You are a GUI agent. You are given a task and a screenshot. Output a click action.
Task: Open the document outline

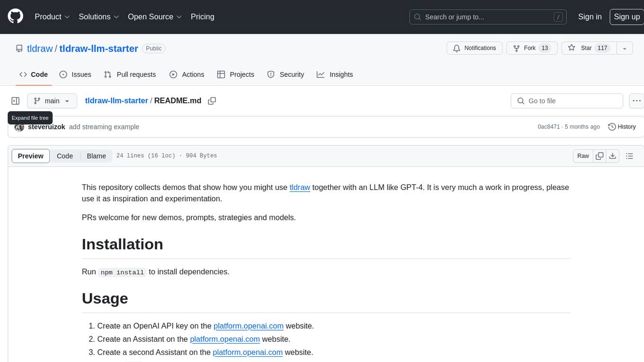coord(629,156)
